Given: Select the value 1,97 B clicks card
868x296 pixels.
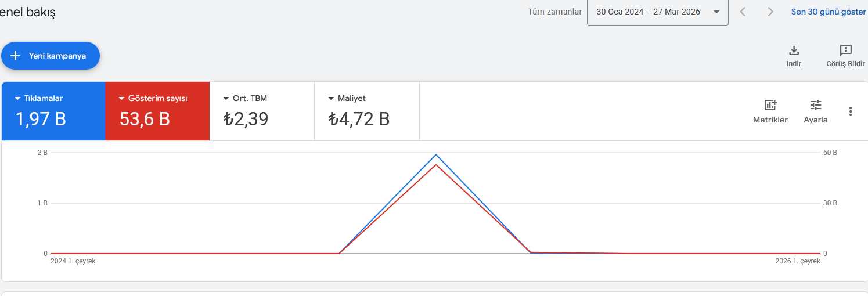Looking at the screenshot, I should 41,119.
